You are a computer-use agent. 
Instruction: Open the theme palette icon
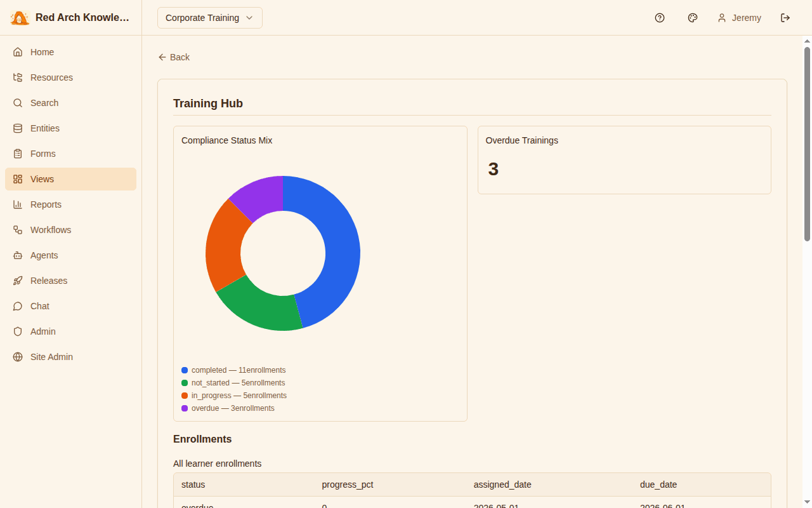693,18
